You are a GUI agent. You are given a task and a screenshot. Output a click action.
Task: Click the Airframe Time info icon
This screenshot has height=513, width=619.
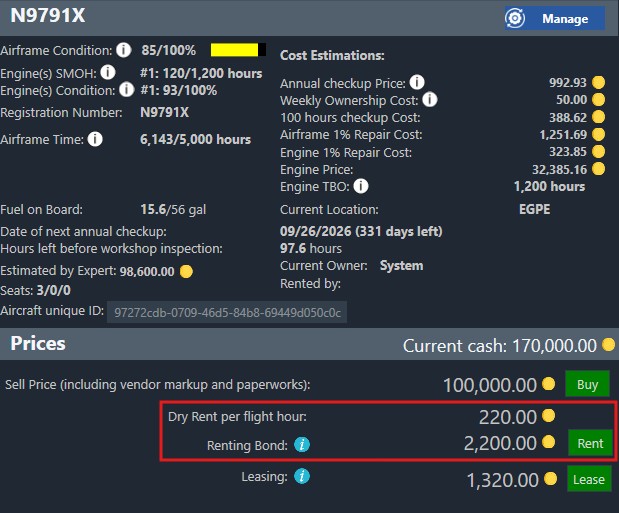pos(95,139)
